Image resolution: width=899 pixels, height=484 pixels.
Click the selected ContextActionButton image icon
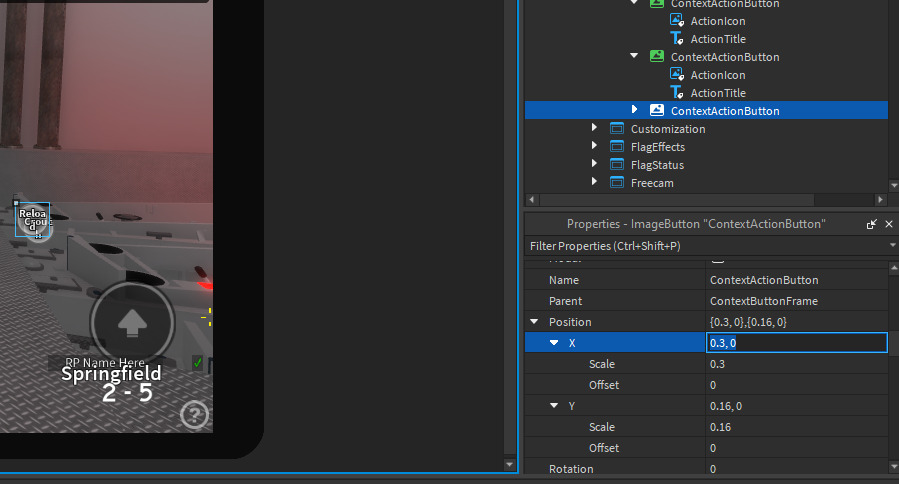[657, 111]
